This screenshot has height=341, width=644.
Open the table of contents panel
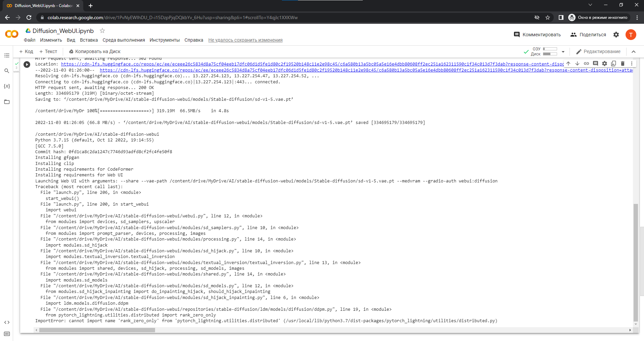point(7,56)
